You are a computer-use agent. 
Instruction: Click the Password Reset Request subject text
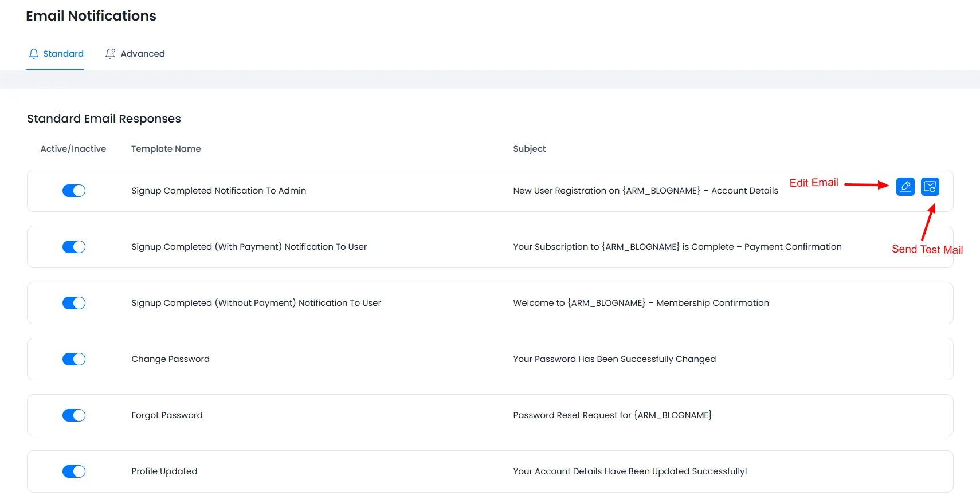[x=612, y=415]
